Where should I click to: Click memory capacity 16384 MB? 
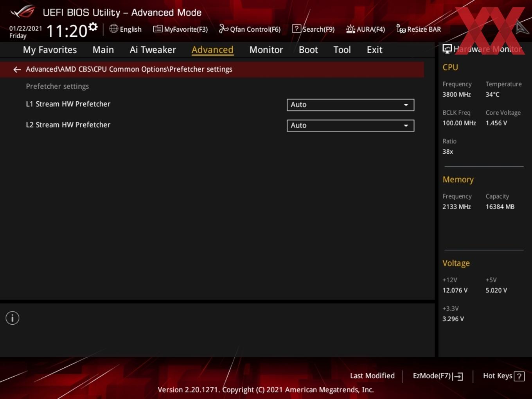(500, 207)
